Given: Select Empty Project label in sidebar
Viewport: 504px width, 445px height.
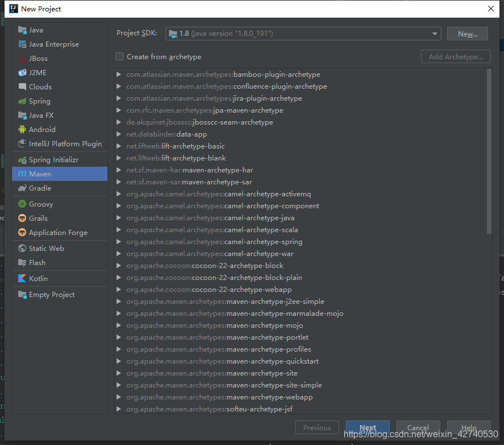Looking at the screenshot, I should click(52, 295).
